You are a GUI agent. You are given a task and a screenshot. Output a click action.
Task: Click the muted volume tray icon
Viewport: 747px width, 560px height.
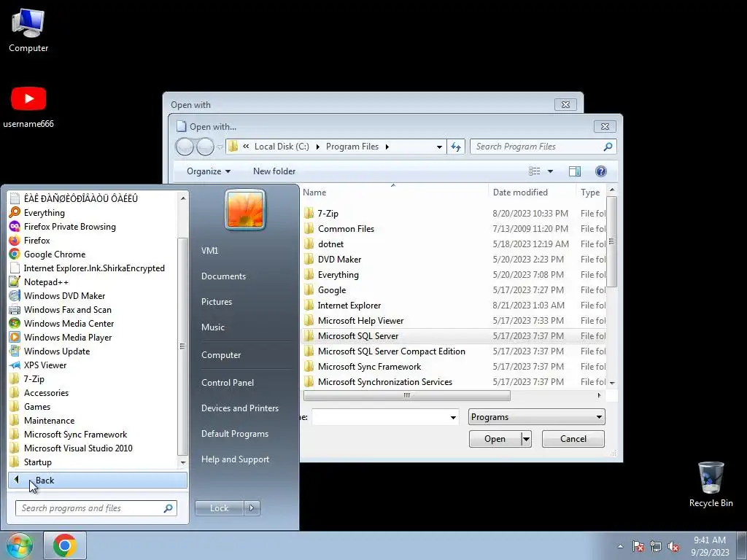[x=673, y=546]
